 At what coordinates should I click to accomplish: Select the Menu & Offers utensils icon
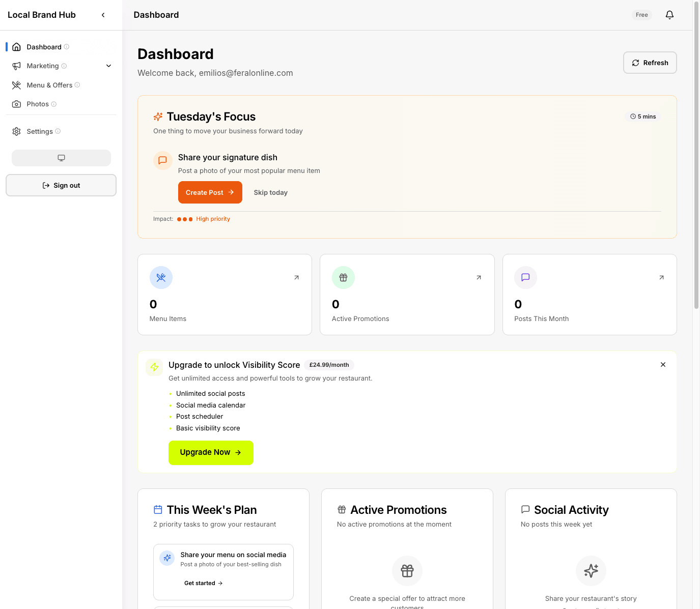pyautogui.click(x=17, y=85)
